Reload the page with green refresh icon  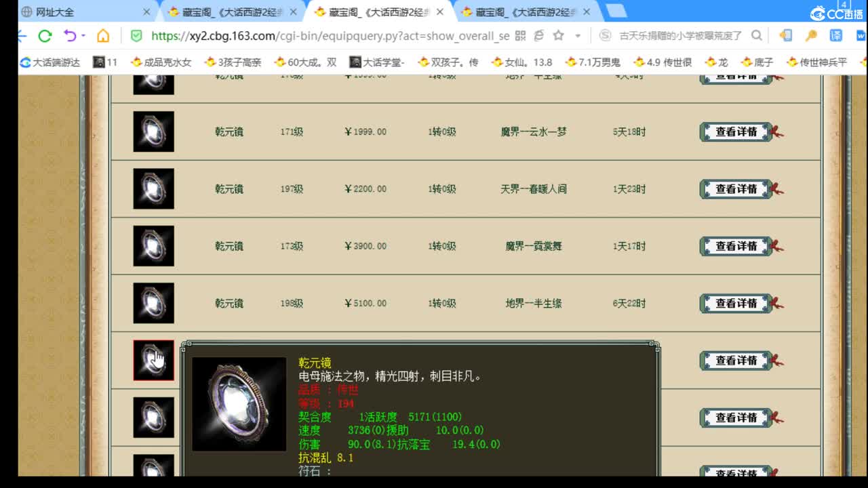point(45,36)
